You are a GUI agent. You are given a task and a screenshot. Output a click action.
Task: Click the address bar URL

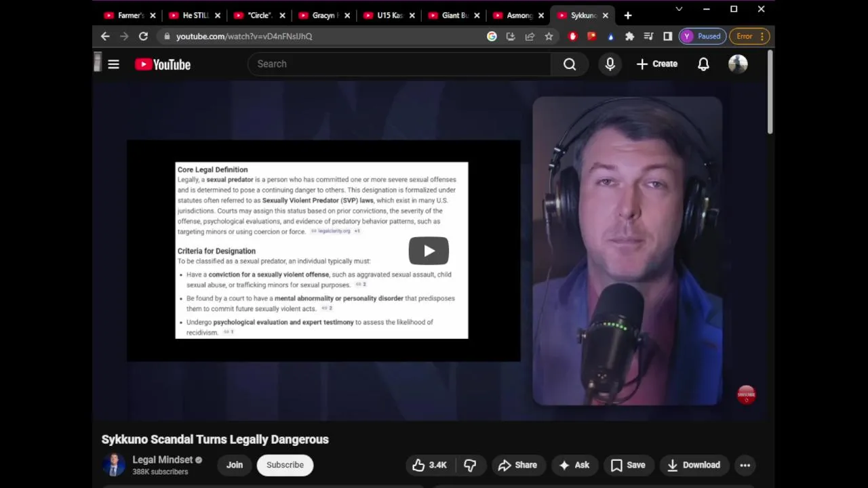[244, 37]
